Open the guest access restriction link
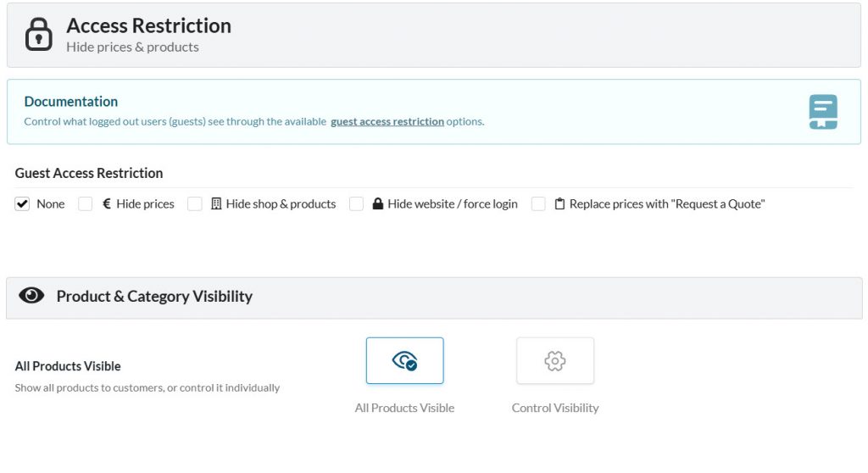 click(x=387, y=122)
